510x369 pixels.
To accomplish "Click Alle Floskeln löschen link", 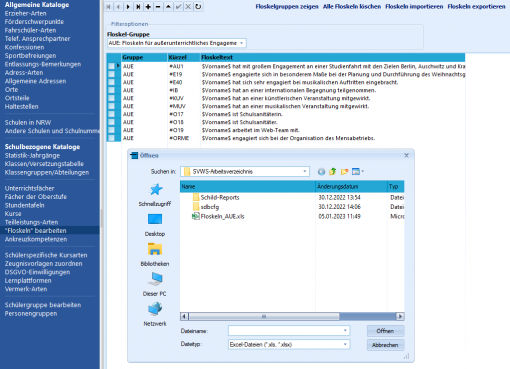I will click(352, 7).
